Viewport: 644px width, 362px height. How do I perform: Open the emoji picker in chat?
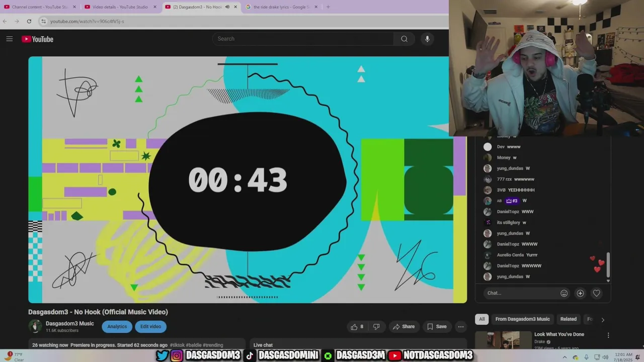tap(564, 293)
